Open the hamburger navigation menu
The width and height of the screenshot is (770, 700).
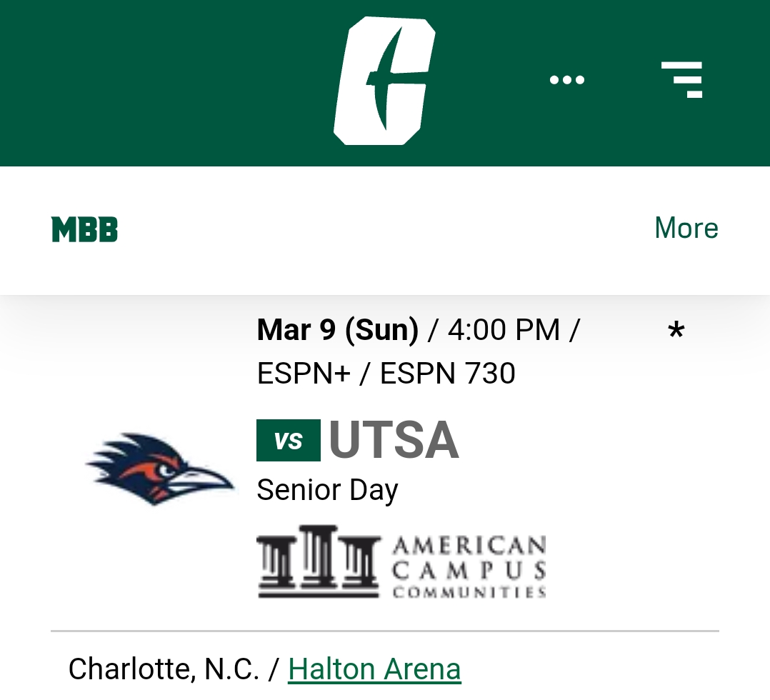682,79
